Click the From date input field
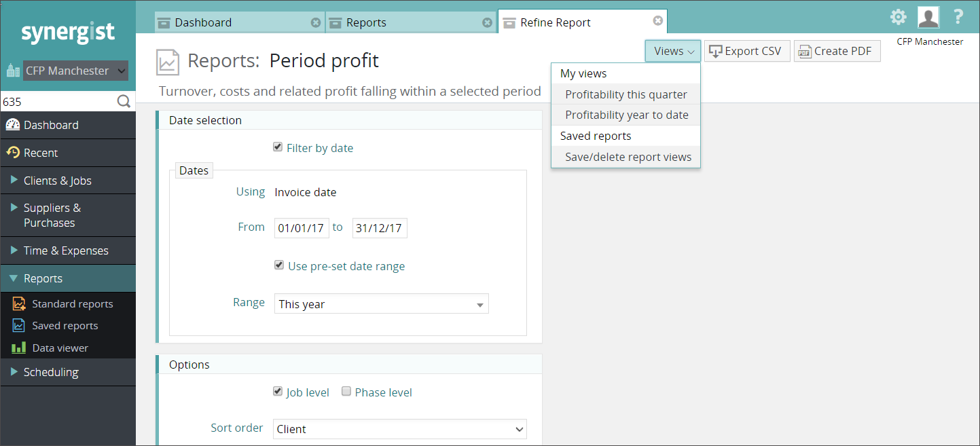 coord(302,228)
